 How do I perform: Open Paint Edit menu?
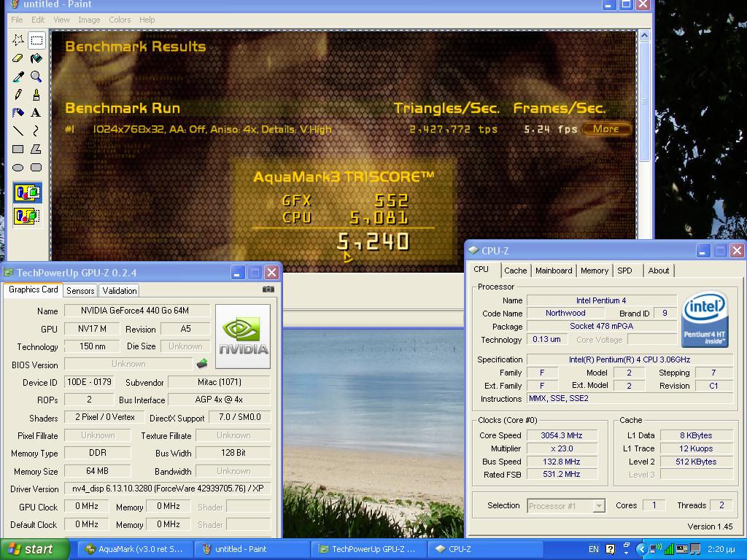(38, 20)
